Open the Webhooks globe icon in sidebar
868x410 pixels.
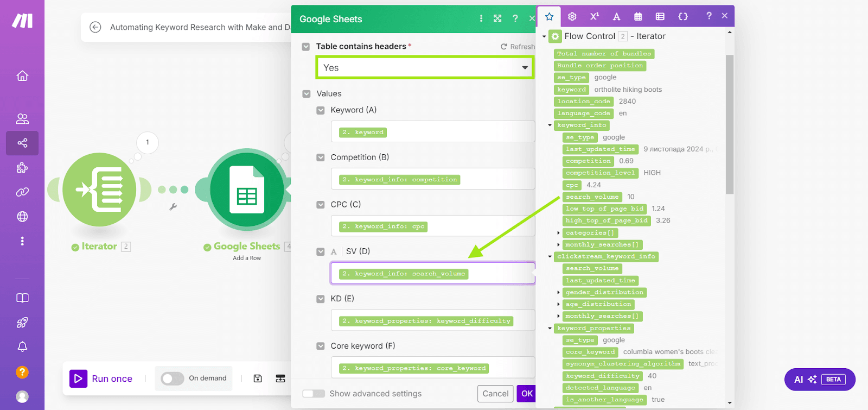point(22,217)
